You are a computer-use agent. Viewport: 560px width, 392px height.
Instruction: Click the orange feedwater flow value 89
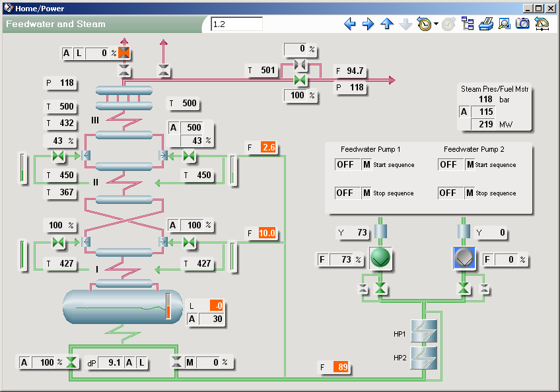(341, 367)
